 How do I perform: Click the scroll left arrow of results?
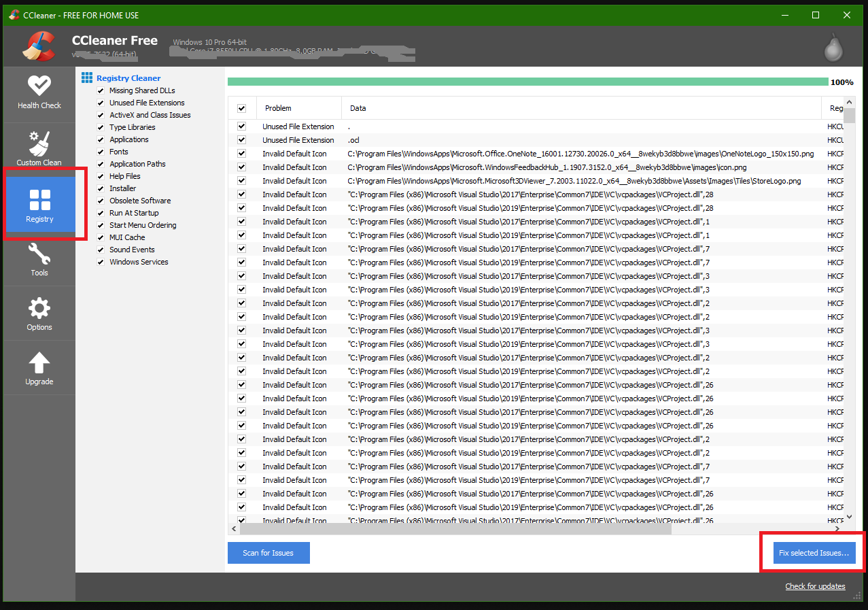tap(234, 528)
